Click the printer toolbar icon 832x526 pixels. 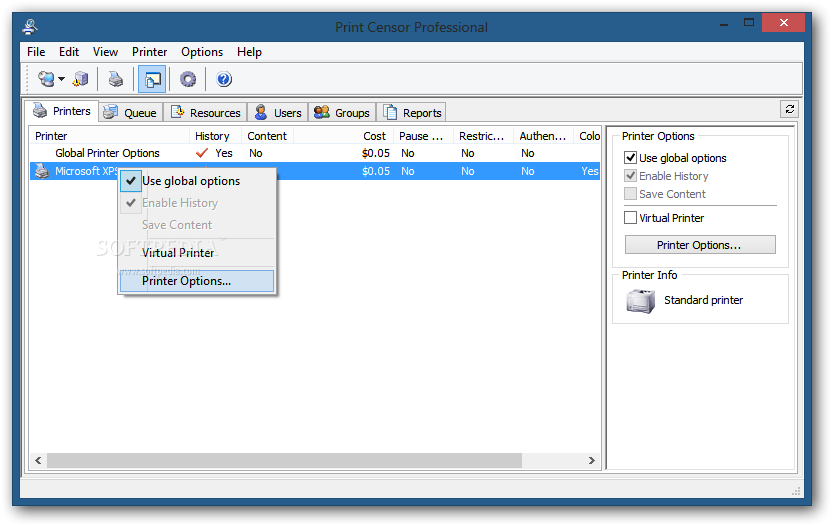[x=116, y=79]
